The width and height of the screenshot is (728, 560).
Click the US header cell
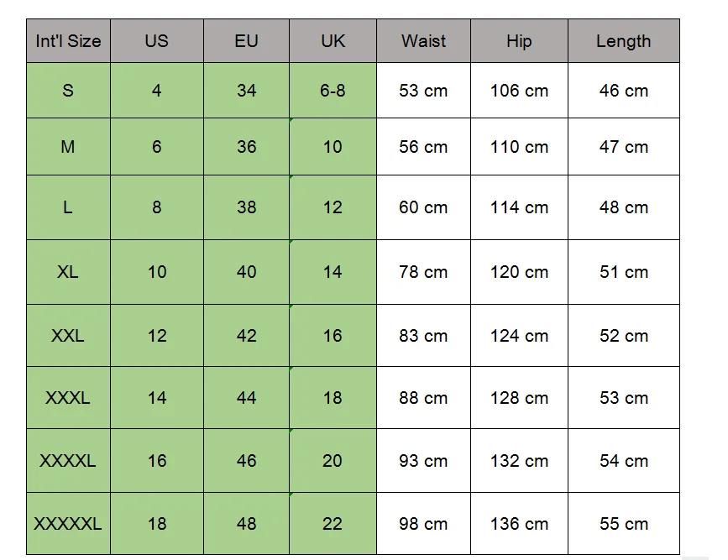tap(157, 41)
